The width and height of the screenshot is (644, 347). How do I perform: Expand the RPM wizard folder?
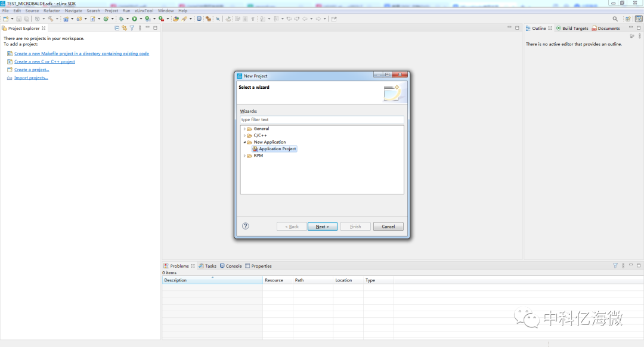(245, 156)
